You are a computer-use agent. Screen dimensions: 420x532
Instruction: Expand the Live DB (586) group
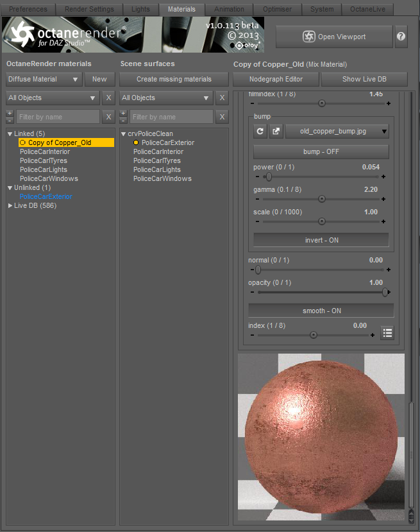coord(10,205)
